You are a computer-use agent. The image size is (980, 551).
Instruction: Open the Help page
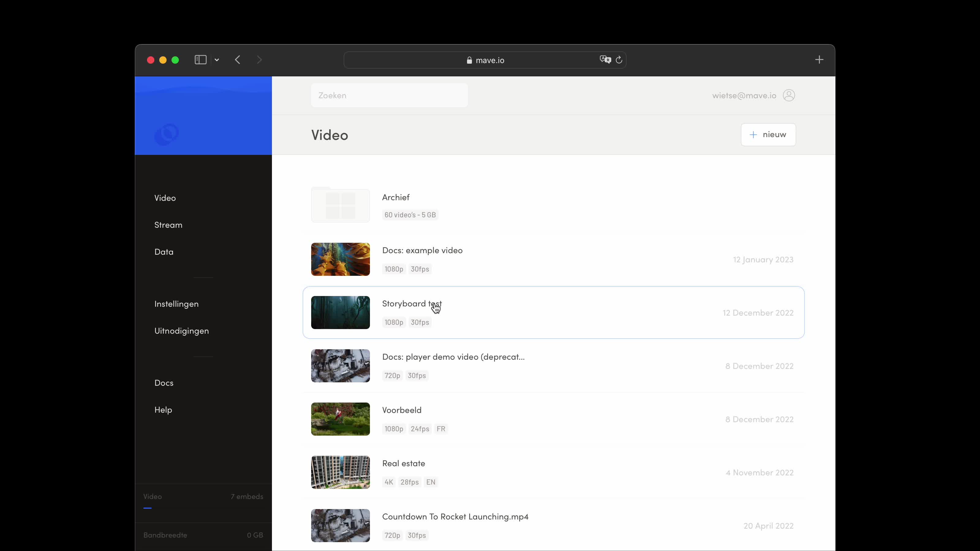(x=163, y=410)
